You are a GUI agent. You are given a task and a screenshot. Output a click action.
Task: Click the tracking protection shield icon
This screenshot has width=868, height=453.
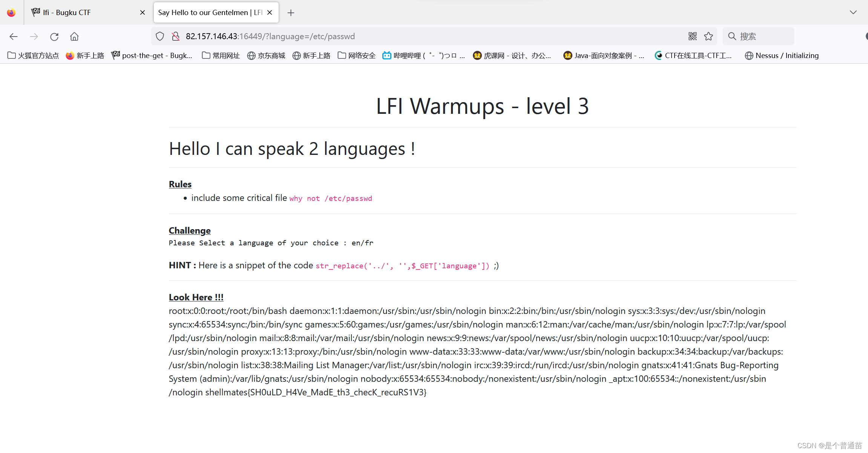159,36
